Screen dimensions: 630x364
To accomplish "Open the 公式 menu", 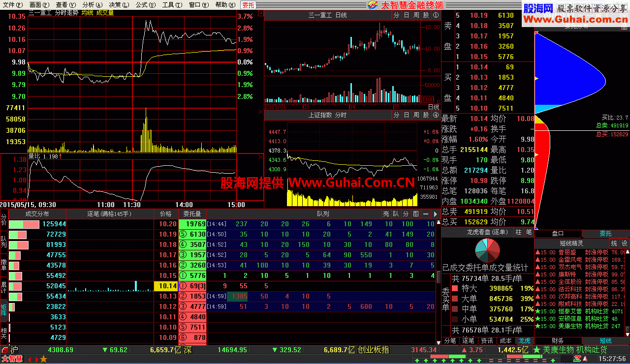I will point(146,4).
